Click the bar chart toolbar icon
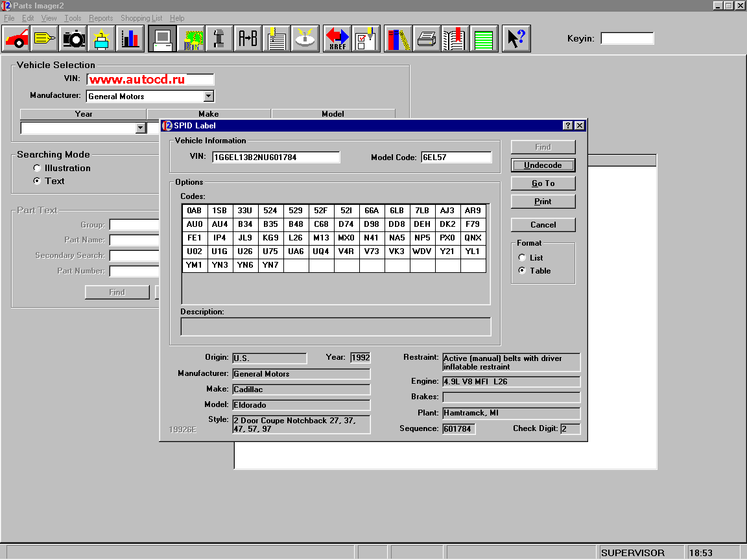This screenshot has width=747, height=560. [130, 39]
